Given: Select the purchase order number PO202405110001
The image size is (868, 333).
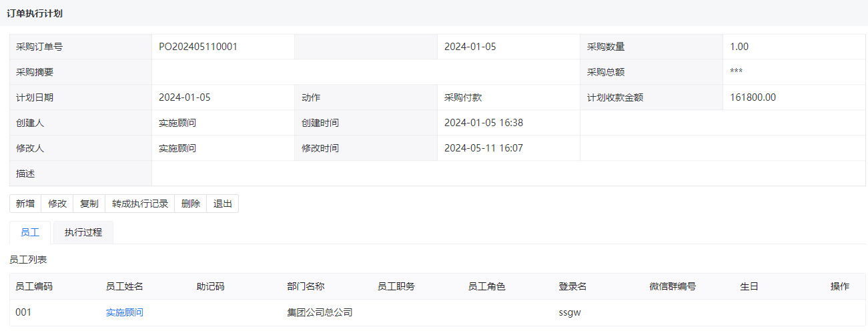Looking at the screenshot, I should 198,47.
